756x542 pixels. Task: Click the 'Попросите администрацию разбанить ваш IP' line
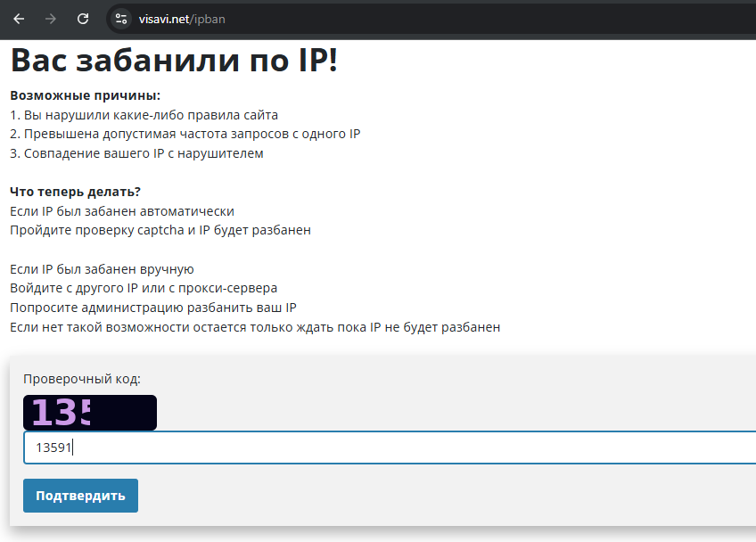tap(153, 308)
